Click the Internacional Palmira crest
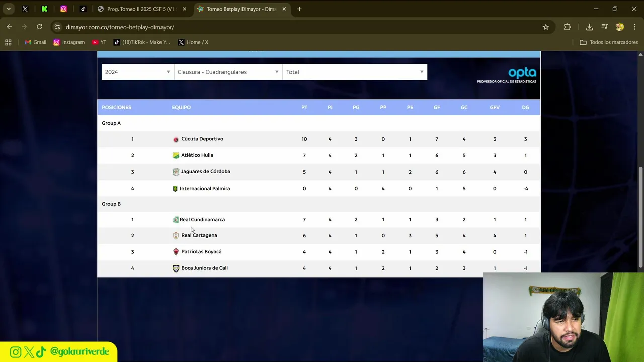Viewport: 644px width, 362px height. coord(175,189)
